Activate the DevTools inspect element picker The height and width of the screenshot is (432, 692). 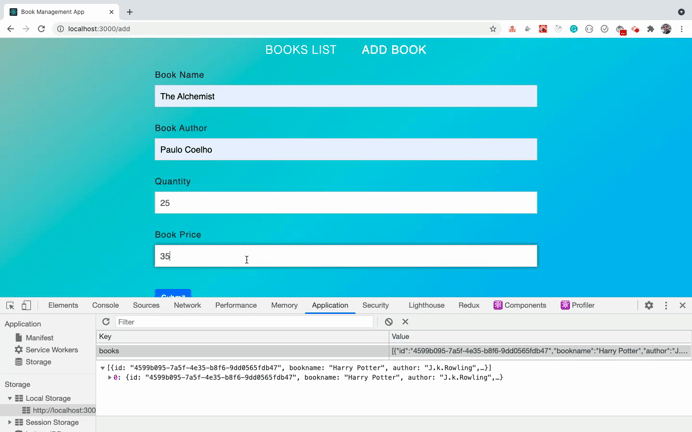(10, 305)
